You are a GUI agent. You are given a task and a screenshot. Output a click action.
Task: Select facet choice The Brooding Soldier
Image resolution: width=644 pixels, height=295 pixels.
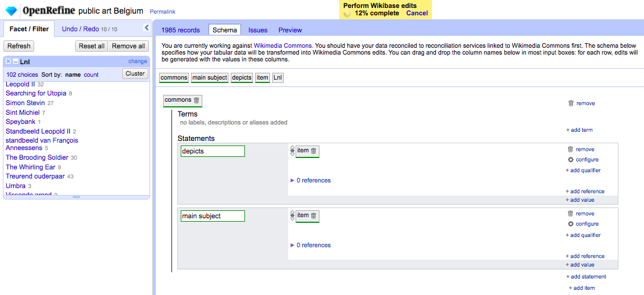click(x=38, y=157)
